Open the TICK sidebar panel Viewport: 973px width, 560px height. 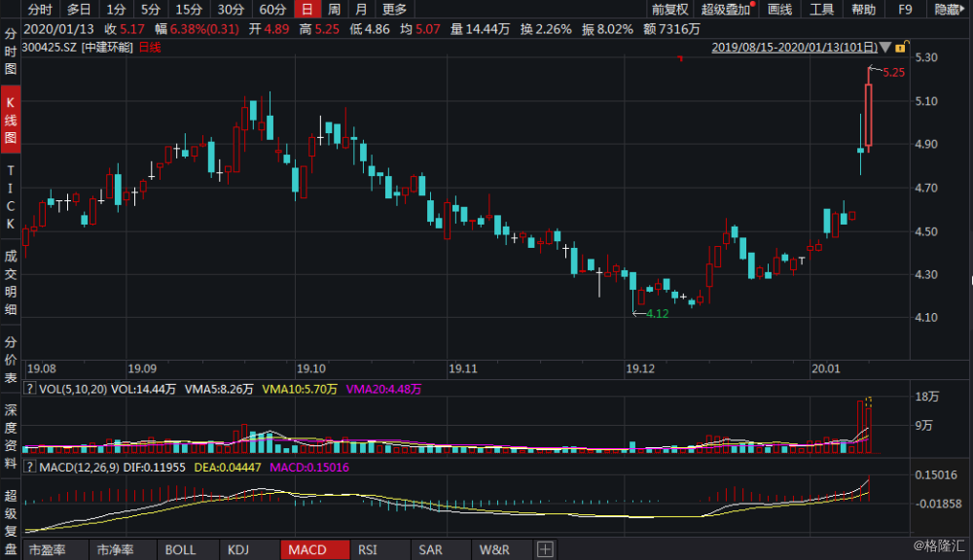click(11, 197)
